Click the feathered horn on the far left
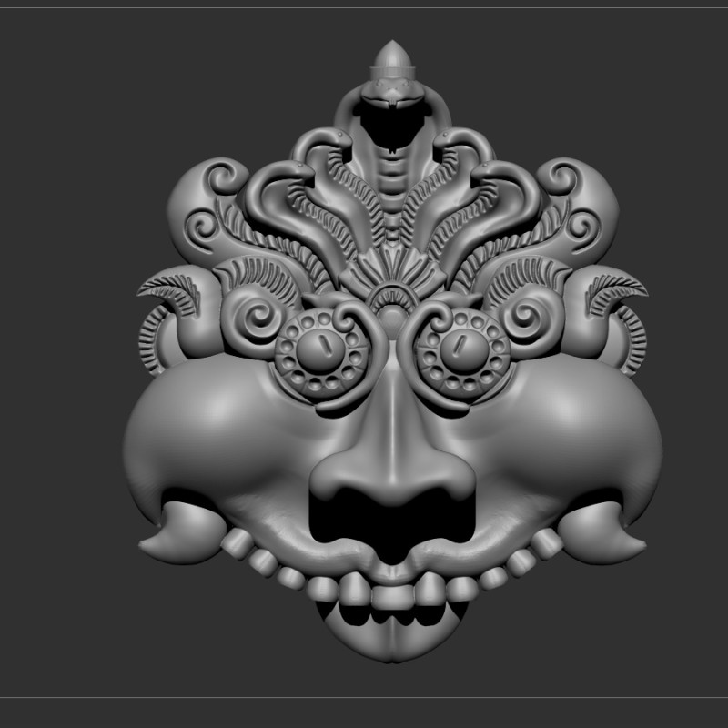The width and height of the screenshot is (728, 728). (171, 293)
